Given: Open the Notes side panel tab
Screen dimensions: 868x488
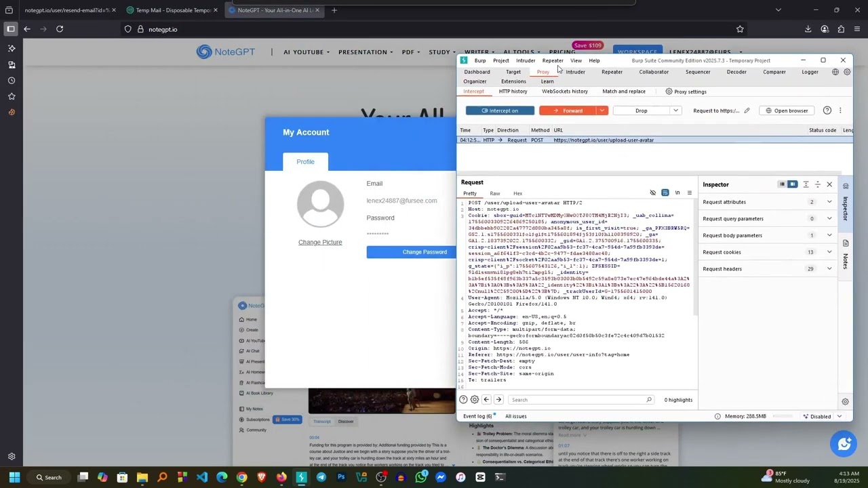Looking at the screenshot, I should coord(846,256).
